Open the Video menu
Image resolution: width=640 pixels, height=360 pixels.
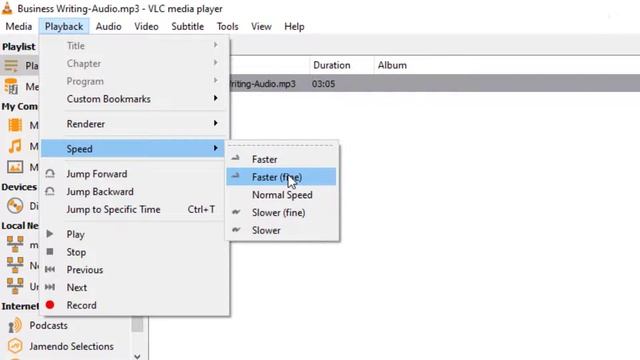click(x=147, y=27)
